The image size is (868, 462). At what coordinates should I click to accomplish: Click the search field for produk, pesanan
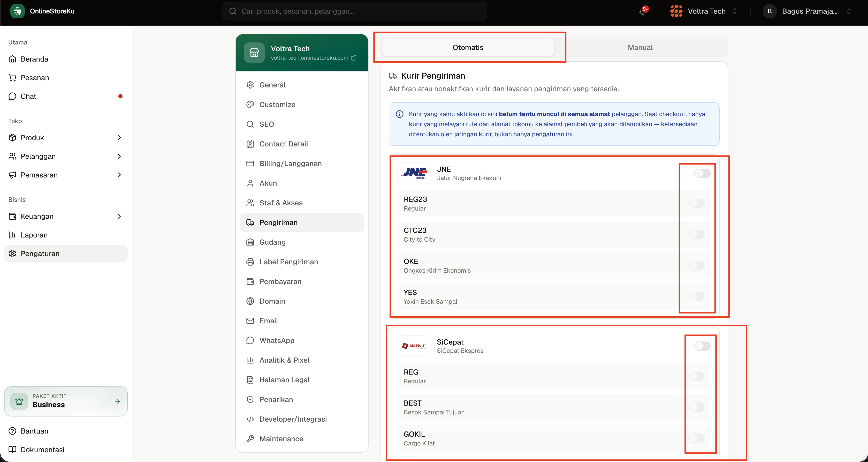tap(354, 11)
